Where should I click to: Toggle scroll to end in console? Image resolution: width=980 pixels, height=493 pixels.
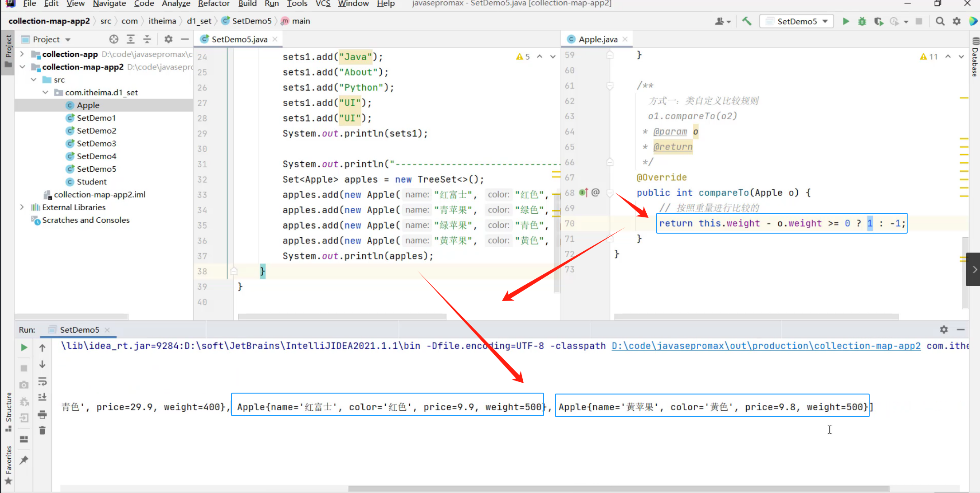(x=42, y=397)
